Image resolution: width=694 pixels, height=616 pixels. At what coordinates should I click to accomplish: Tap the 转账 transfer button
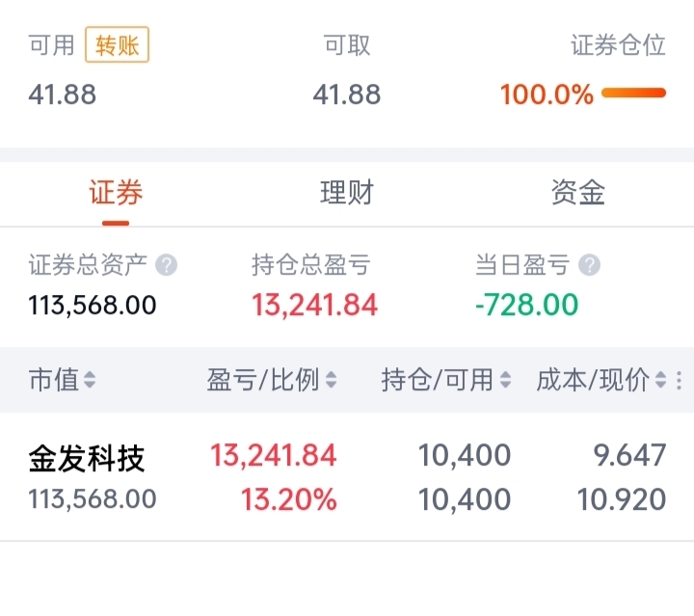117,44
